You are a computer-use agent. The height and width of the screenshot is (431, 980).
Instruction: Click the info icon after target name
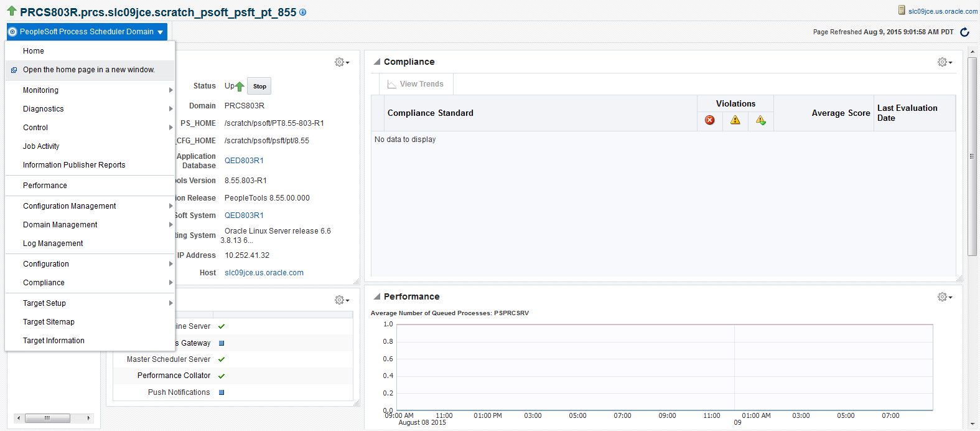coord(302,12)
